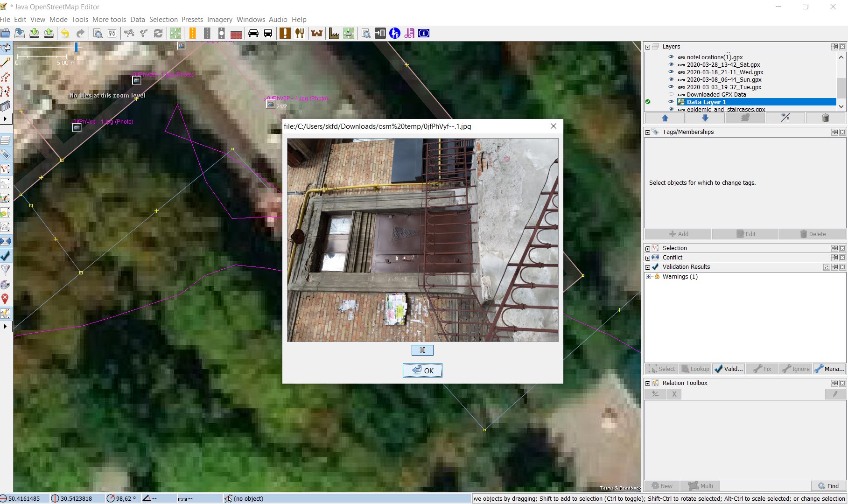
Task: Click the Layers toggle icon in left toolbar
Action: (x=5, y=140)
